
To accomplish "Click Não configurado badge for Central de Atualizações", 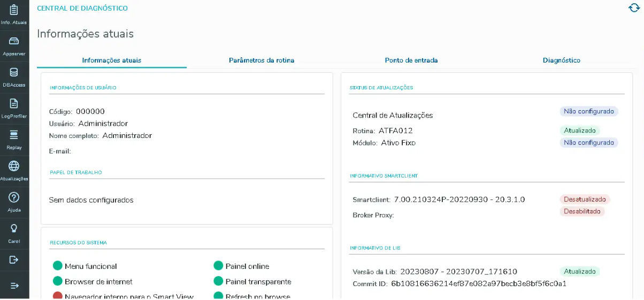I will point(588,111).
